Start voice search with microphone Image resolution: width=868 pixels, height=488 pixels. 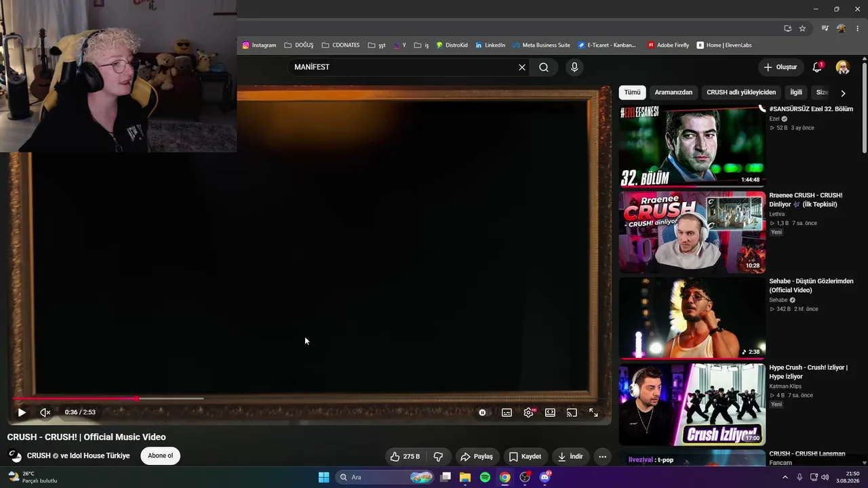[x=574, y=67]
